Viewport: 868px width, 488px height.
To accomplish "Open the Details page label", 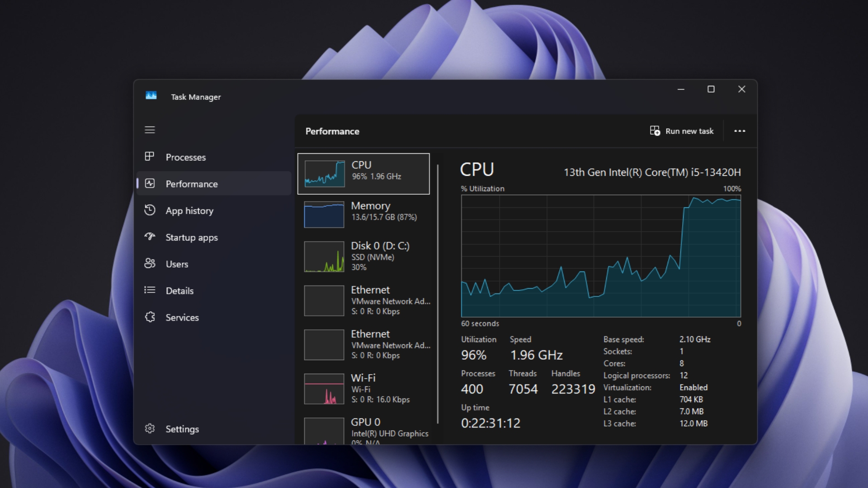I will pyautogui.click(x=179, y=291).
